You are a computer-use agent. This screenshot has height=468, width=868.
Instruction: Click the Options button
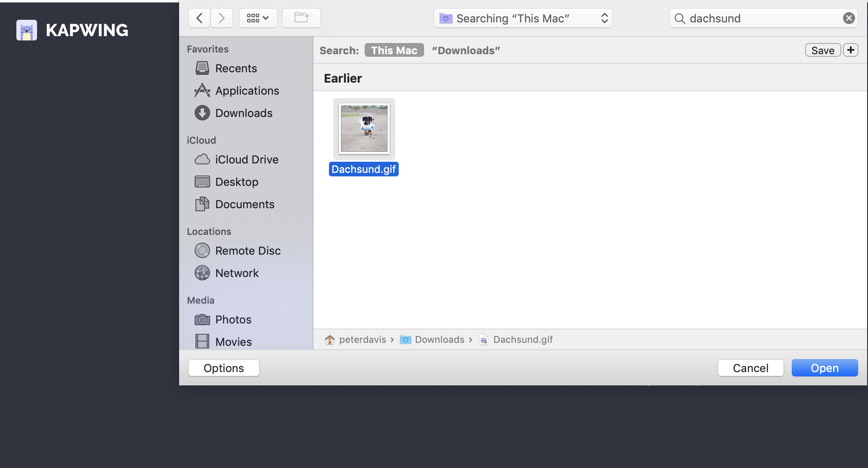[x=223, y=368]
